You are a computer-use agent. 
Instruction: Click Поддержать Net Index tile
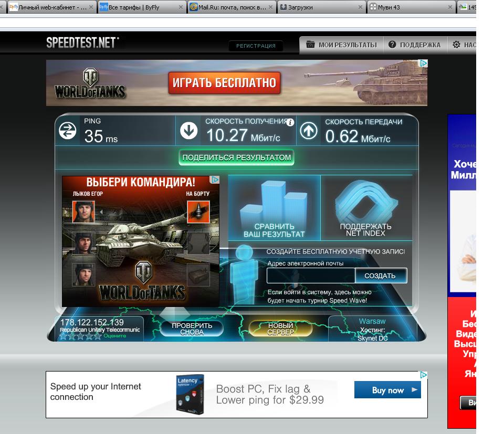point(366,208)
